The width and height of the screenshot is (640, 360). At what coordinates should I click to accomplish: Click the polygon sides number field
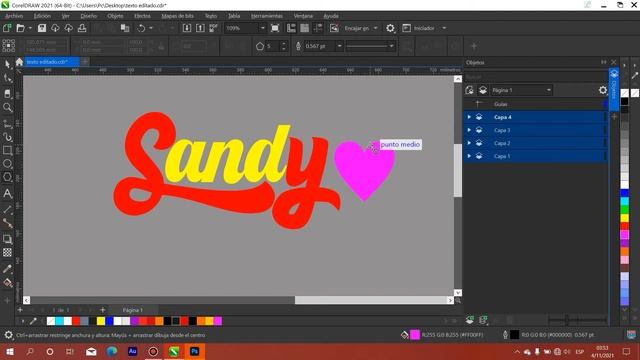pyautogui.click(x=272, y=46)
